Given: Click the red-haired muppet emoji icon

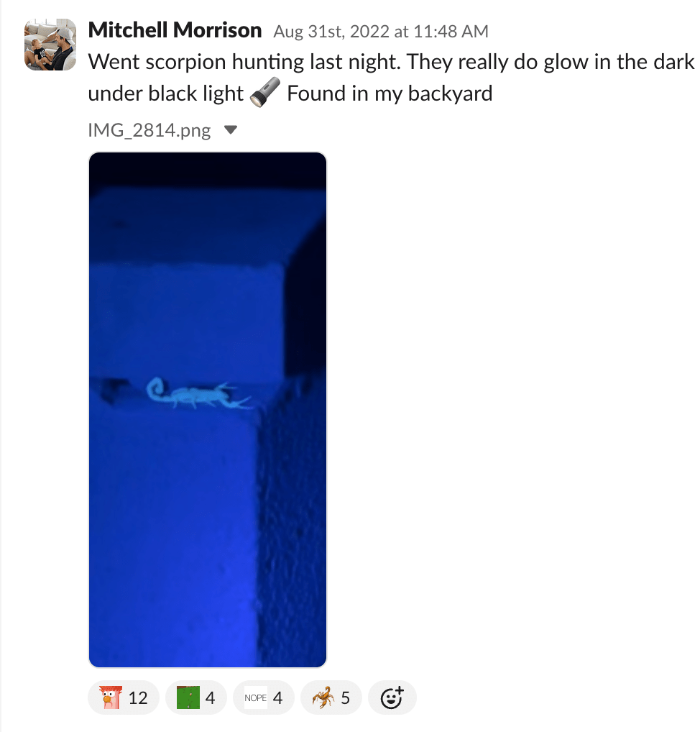Looking at the screenshot, I should [x=111, y=697].
